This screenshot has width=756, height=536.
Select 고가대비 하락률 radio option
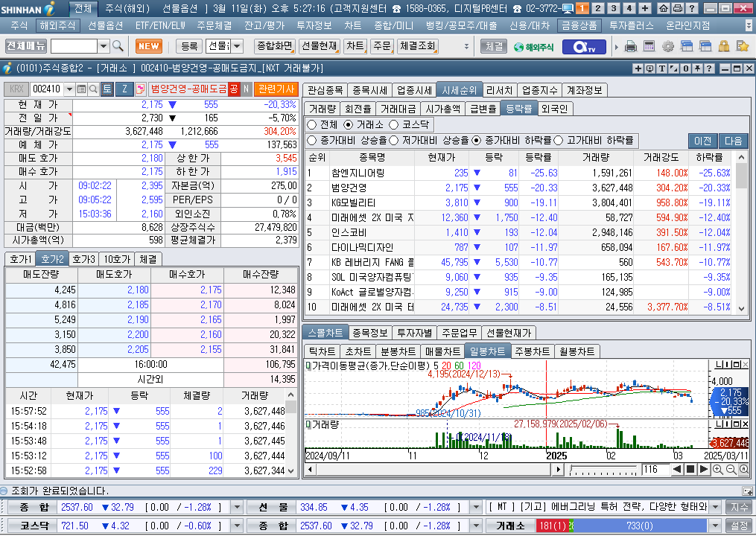(559, 140)
